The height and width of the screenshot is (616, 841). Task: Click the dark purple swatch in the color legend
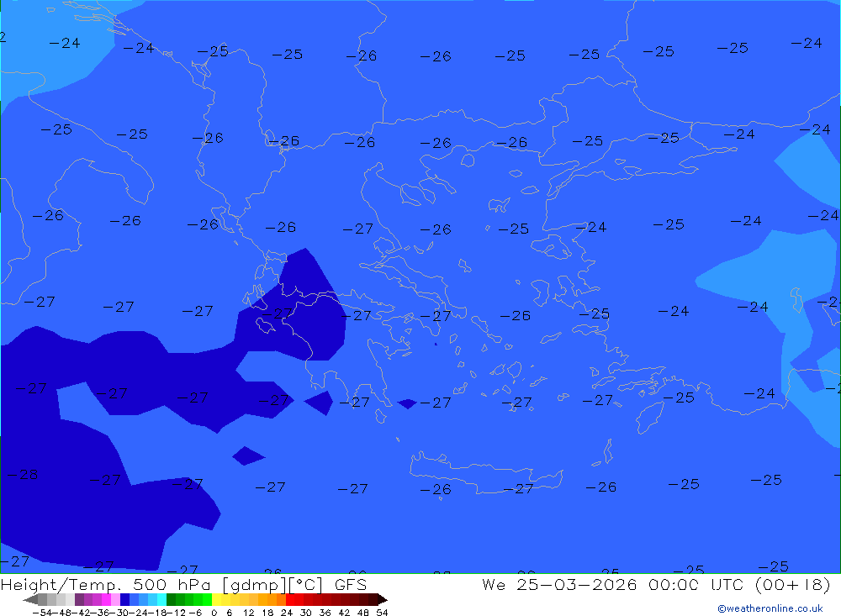click(x=79, y=599)
